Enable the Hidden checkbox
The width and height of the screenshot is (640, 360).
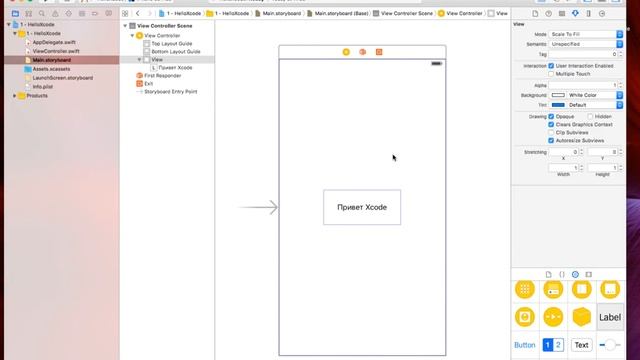tap(590, 116)
